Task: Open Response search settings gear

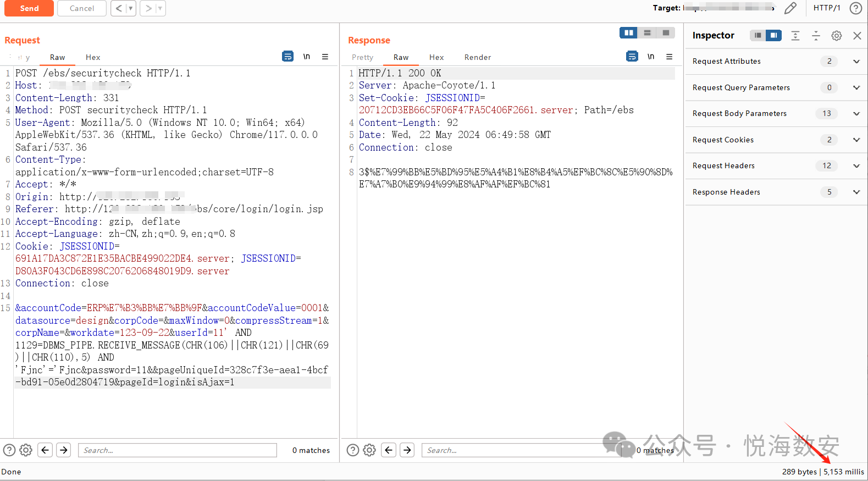Action: [369, 450]
